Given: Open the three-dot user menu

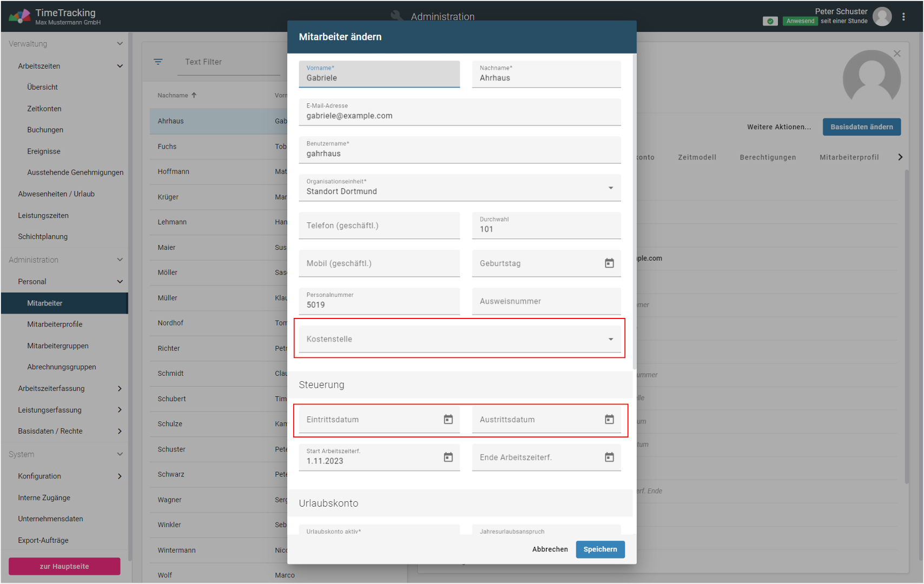Looking at the screenshot, I should click(903, 17).
